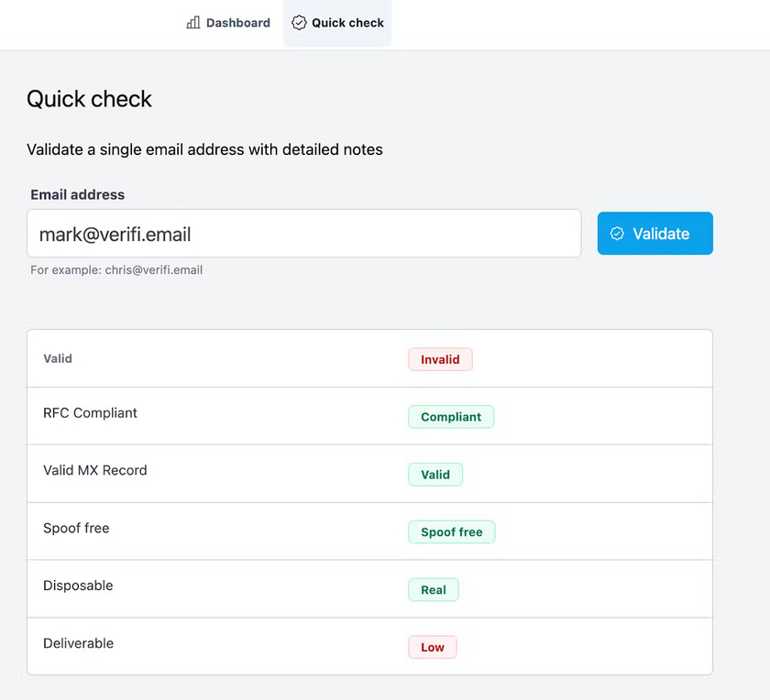This screenshot has height=700, width=770.
Task: Click the example email hint text
Action: pos(116,270)
